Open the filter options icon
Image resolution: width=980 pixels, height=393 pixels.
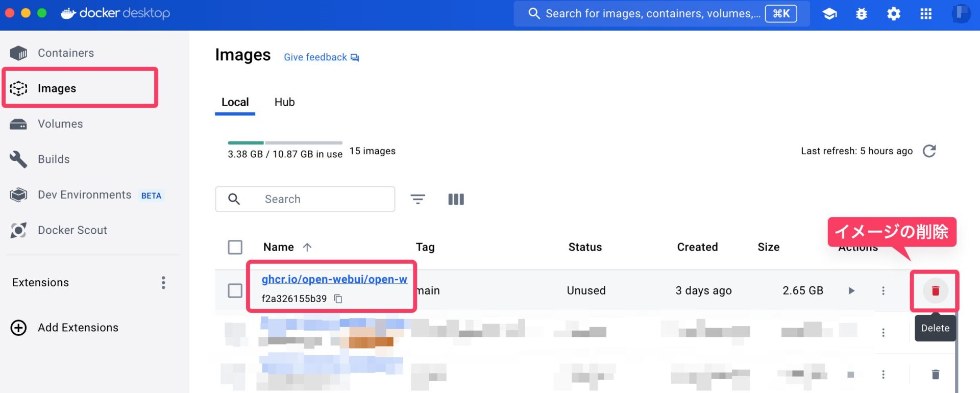click(418, 199)
